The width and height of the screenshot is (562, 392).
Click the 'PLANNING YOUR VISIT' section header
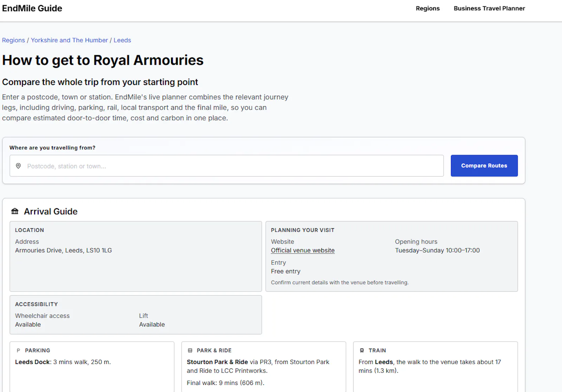click(x=302, y=230)
